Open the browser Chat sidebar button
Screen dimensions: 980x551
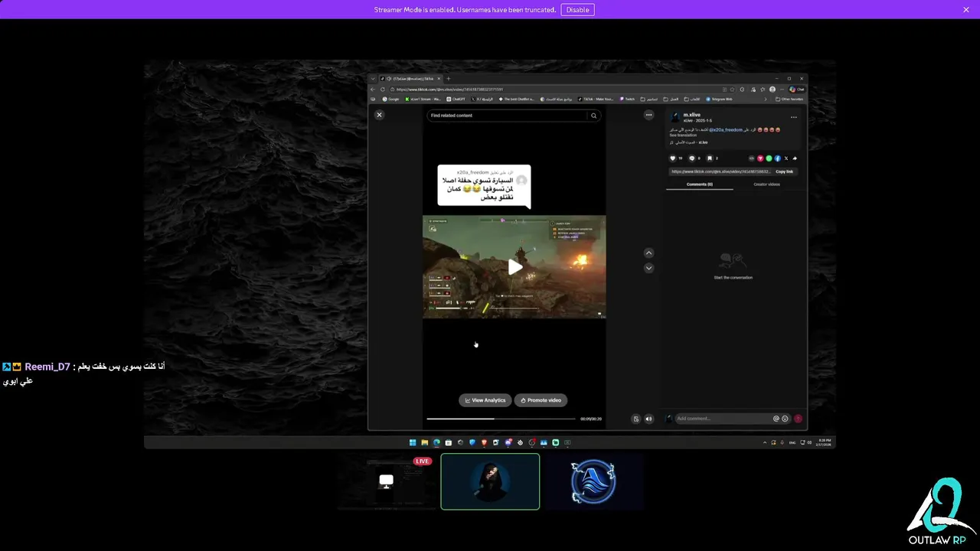coord(795,90)
